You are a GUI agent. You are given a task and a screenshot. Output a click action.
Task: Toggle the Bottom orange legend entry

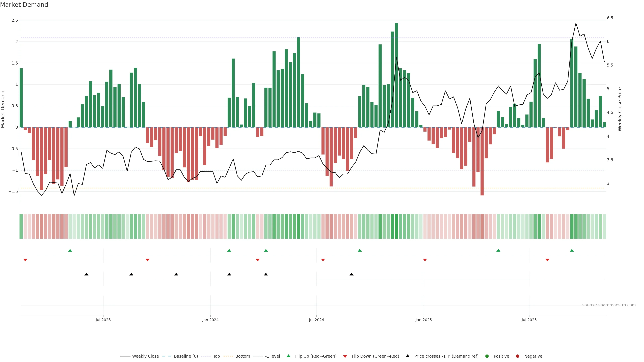tap(243, 356)
